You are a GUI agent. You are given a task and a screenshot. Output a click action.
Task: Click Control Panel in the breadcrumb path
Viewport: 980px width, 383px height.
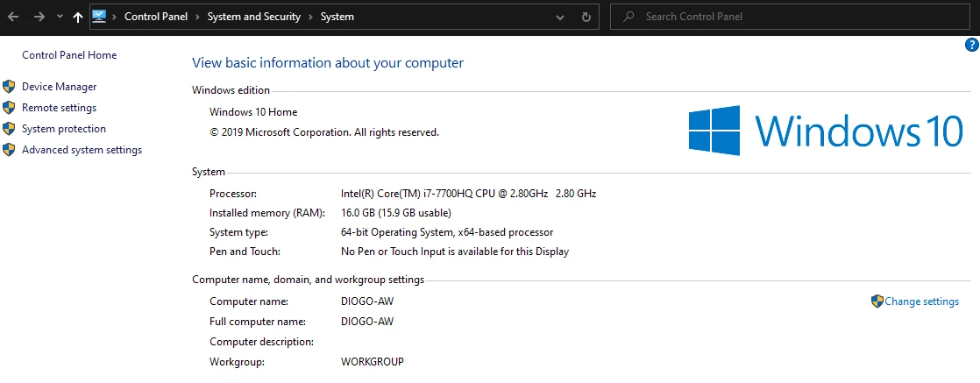[x=156, y=17]
